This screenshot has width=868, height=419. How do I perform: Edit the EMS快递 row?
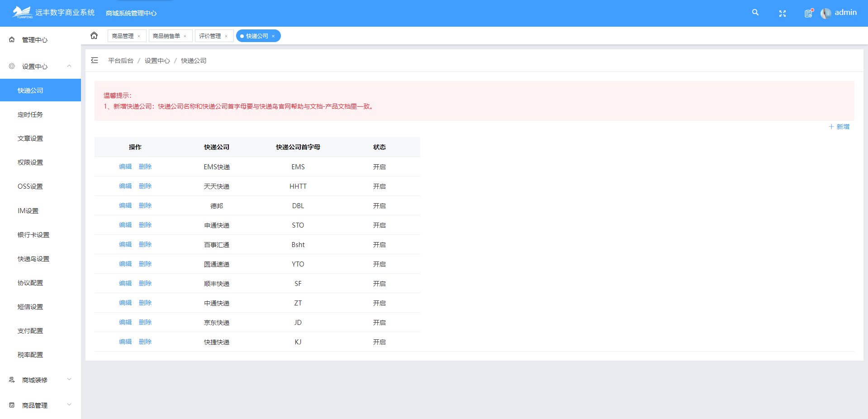point(125,167)
